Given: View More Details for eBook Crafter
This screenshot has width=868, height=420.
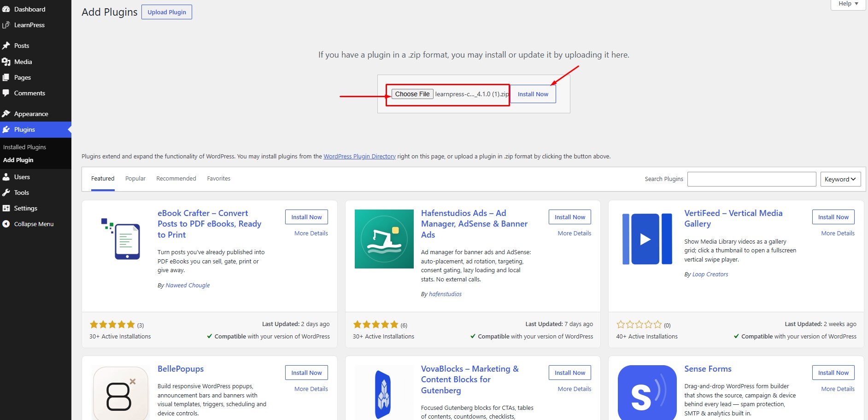Looking at the screenshot, I should (x=311, y=233).
